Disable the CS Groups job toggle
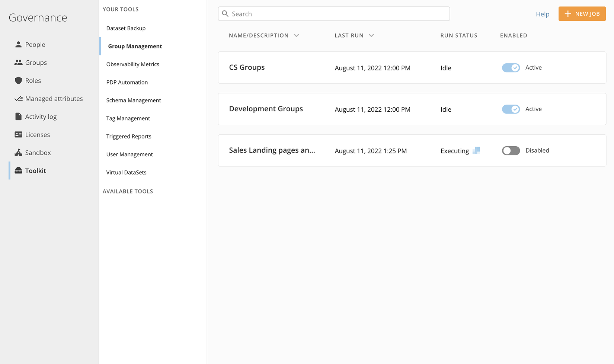 511,68
